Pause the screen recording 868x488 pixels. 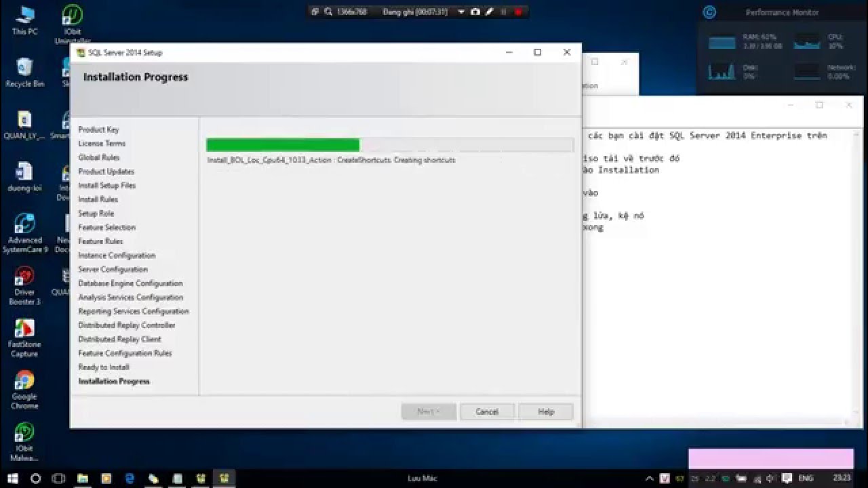point(503,12)
